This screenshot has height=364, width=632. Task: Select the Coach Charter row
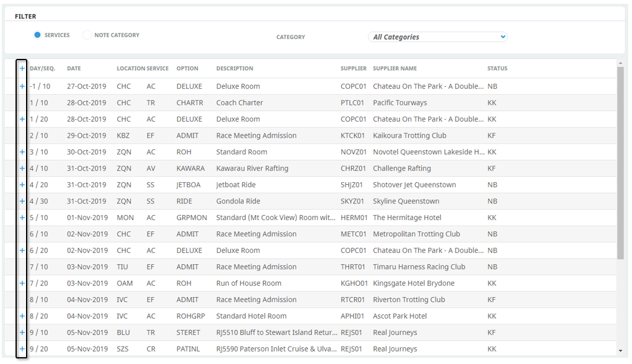pos(310,103)
